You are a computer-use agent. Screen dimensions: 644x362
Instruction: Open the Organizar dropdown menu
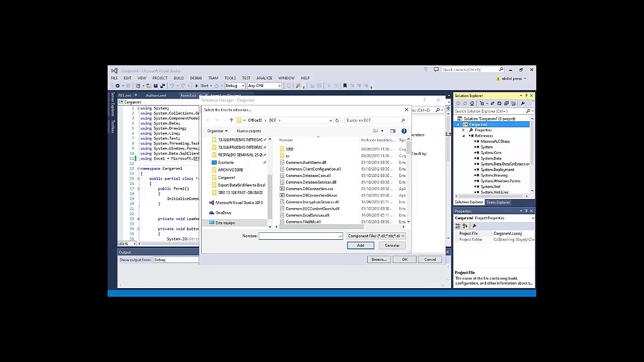click(x=217, y=131)
